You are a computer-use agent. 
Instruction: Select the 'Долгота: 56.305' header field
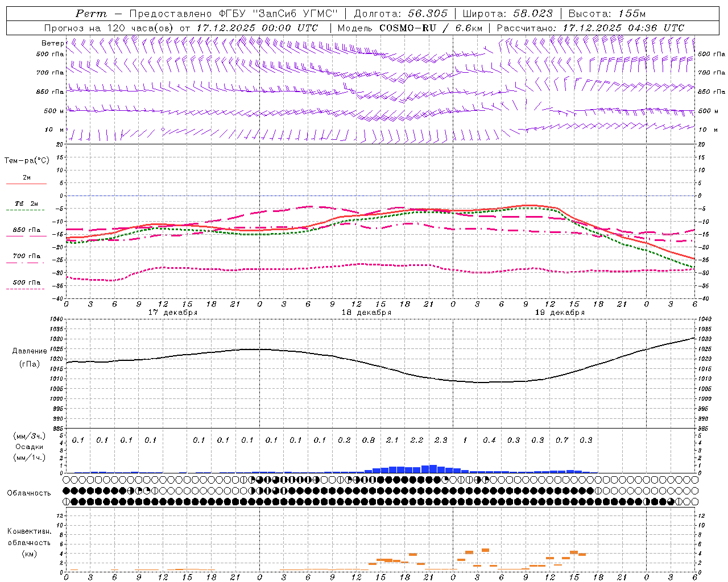[x=400, y=14]
